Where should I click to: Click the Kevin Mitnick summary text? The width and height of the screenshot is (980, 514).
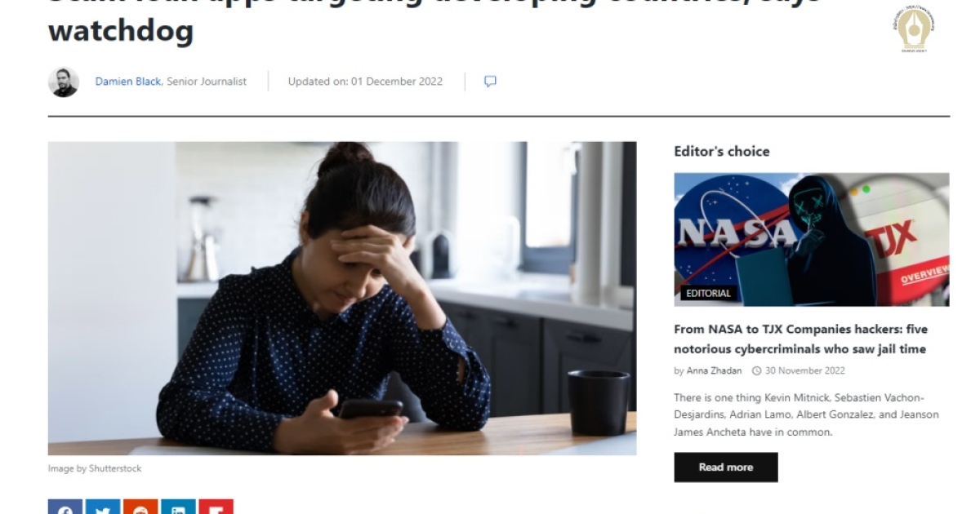coord(807,414)
